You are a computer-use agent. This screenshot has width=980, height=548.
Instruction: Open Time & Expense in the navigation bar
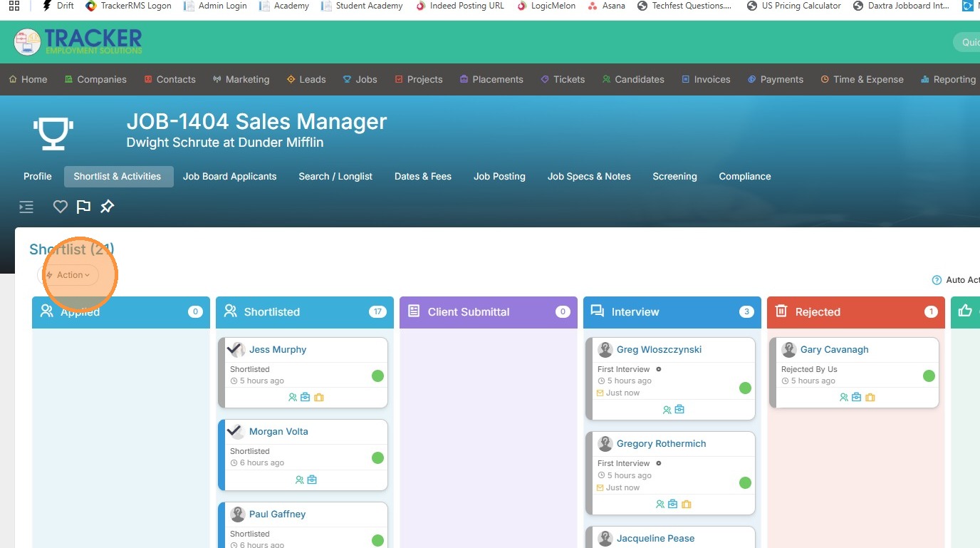(862, 80)
